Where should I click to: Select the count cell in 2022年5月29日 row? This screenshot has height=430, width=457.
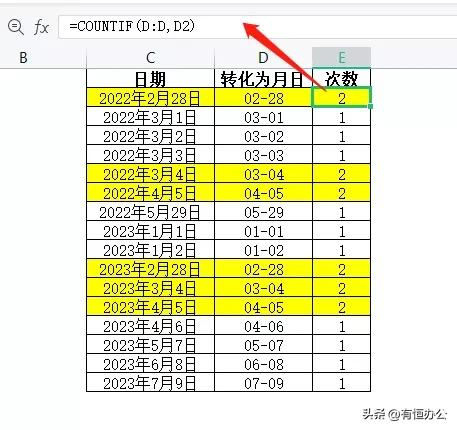point(341,211)
